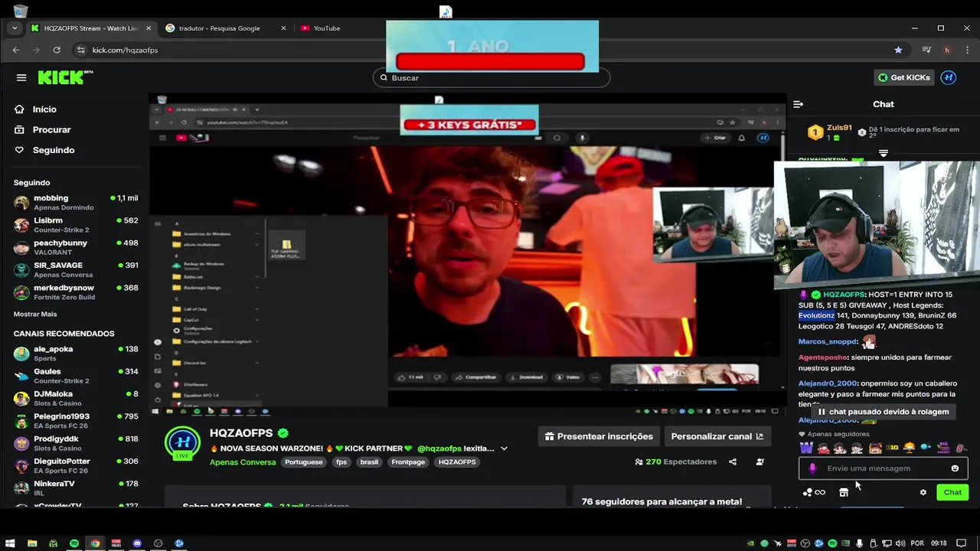Bookmark this page with the star icon

pos(898,50)
